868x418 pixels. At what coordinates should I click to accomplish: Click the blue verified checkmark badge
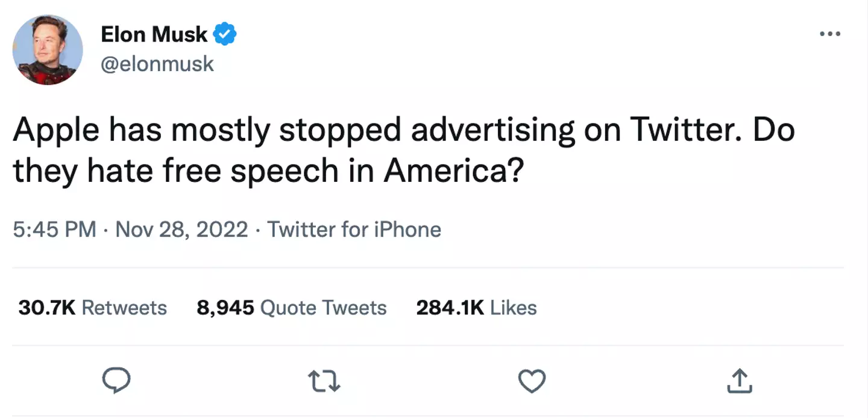tap(226, 35)
